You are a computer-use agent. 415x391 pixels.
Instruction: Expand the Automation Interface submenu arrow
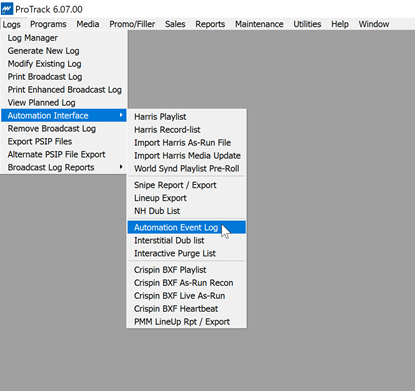click(121, 115)
